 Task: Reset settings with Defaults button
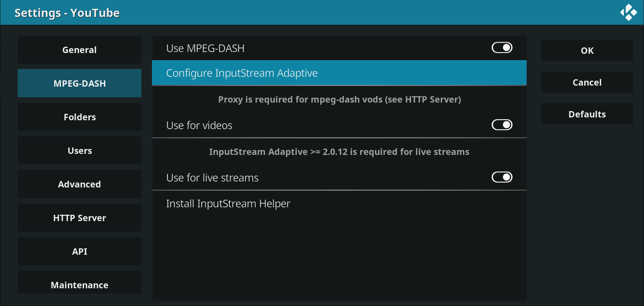(587, 114)
